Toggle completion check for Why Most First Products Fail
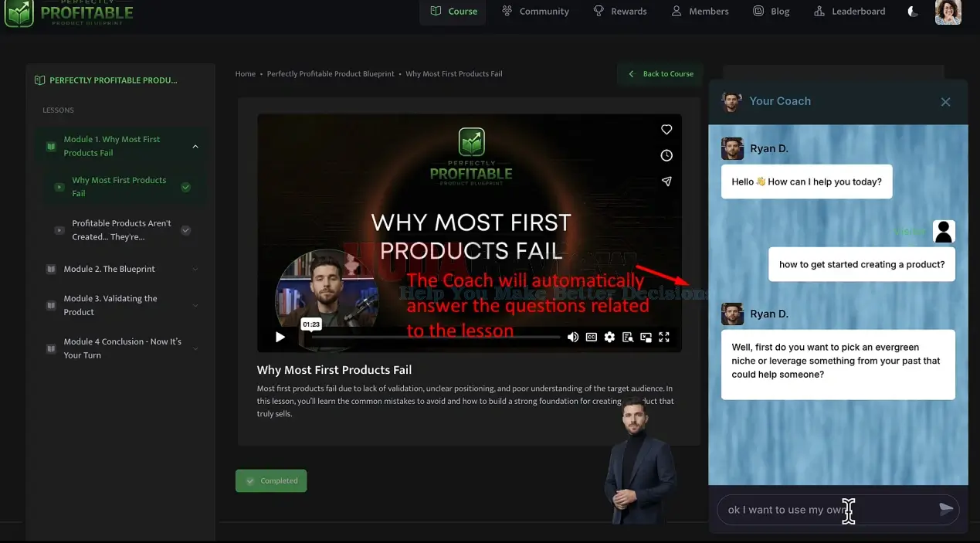The width and height of the screenshot is (980, 543). coord(185,187)
